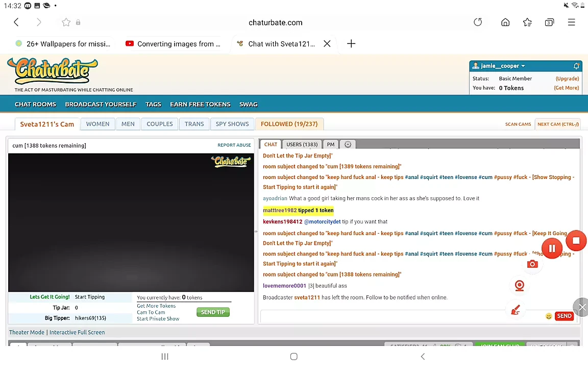Image resolution: width=588 pixels, height=368 pixels.
Task: Open the recorder's drawing brush tool
Action: (516, 310)
